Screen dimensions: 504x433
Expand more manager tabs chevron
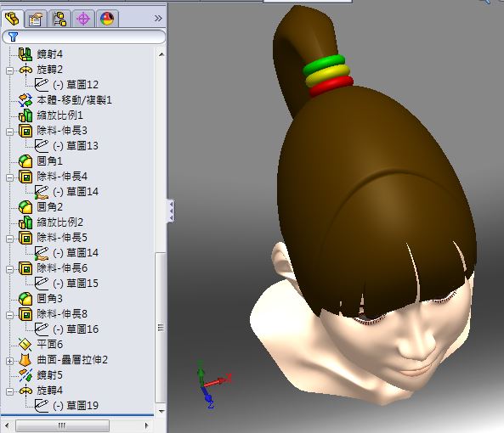coord(158,19)
